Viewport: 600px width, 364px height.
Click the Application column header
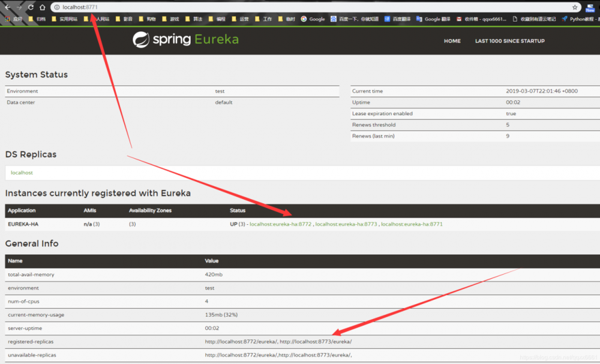coord(22,210)
